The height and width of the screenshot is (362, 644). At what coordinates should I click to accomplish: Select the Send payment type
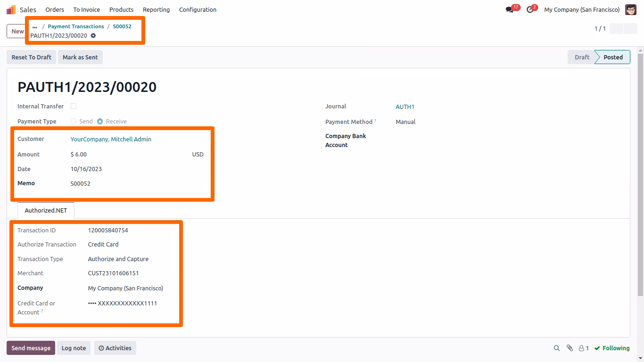tap(74, 121)
